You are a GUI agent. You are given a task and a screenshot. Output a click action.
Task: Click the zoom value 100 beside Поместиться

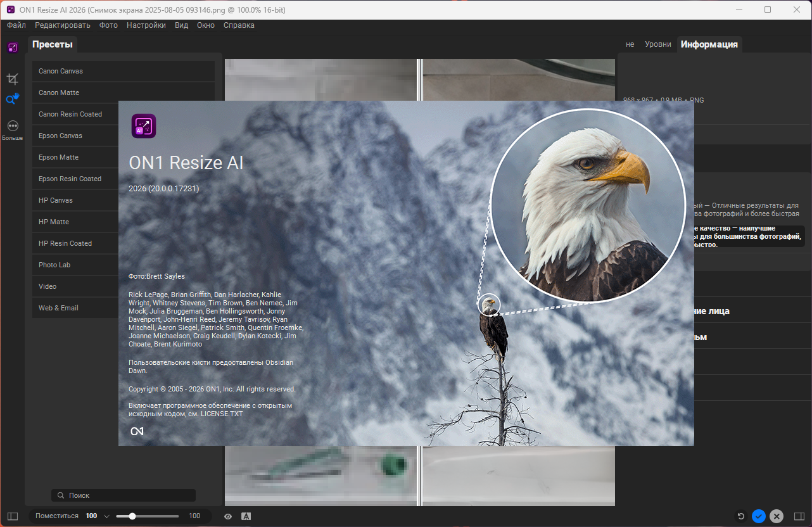tap(92, 516)
